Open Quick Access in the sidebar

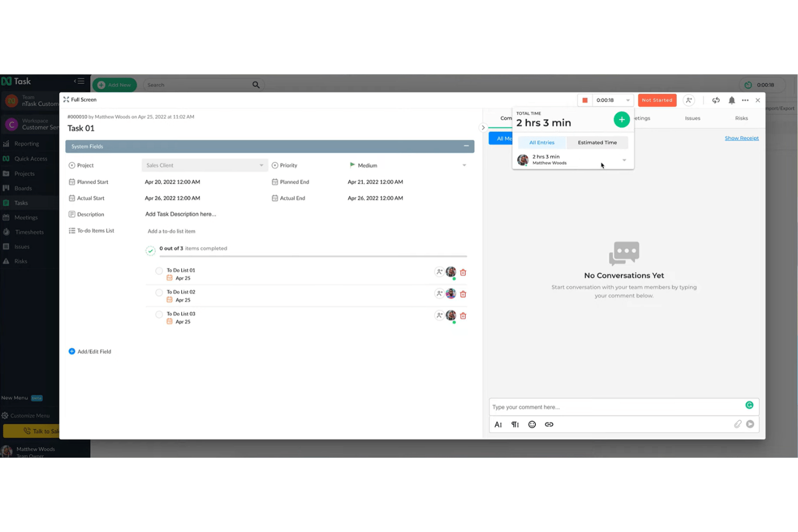[30, 159]
